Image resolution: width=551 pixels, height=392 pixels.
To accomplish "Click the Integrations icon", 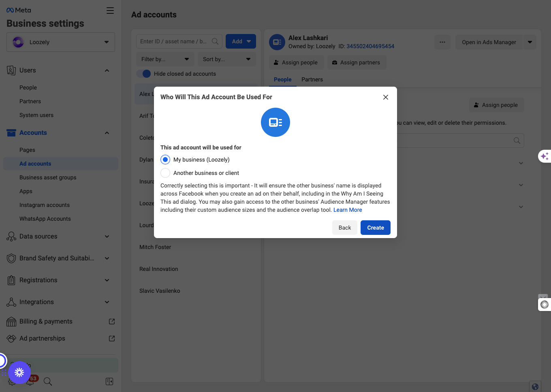I will coord(11,302).
